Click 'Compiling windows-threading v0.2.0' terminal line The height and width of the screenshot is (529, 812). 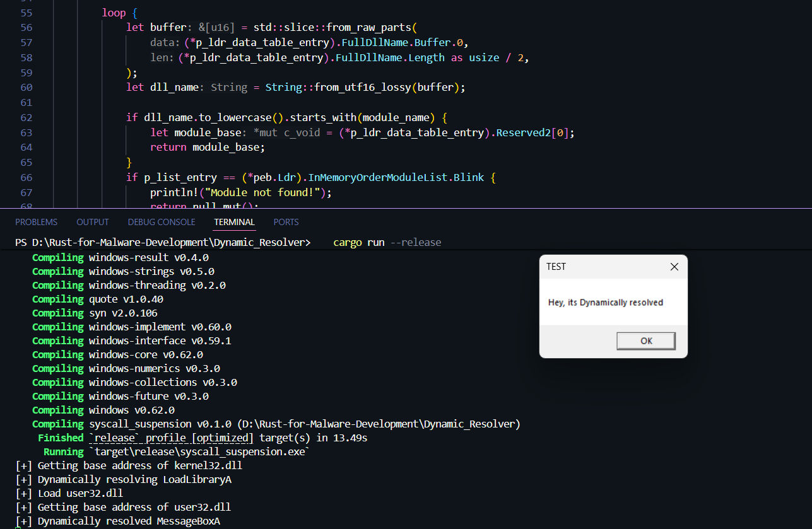pos(129,285)
